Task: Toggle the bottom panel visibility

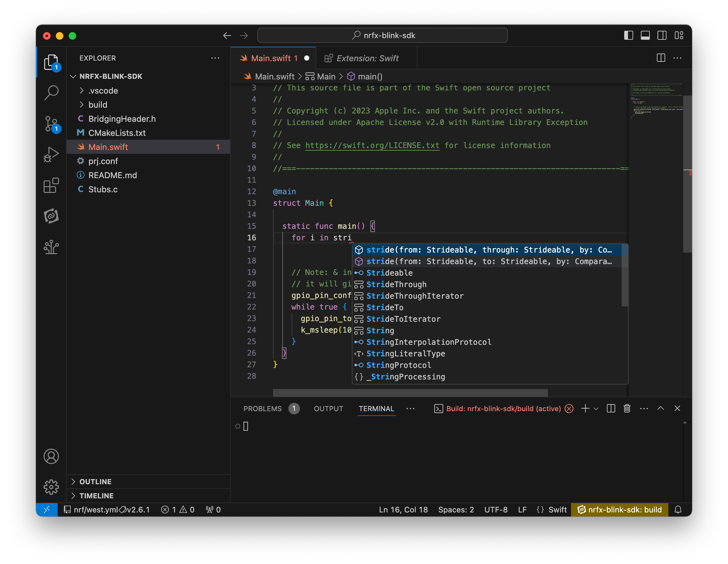Action: coord(645,35)
